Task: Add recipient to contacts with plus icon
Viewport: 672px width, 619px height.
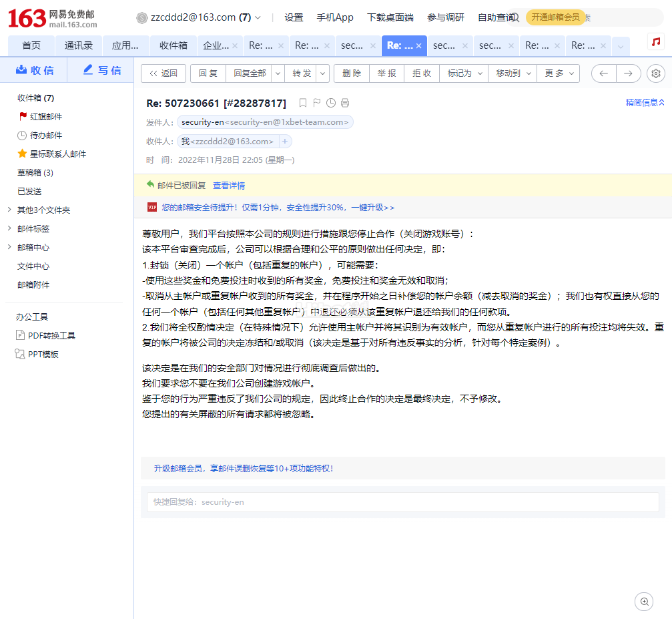Action: coord(285,142)
